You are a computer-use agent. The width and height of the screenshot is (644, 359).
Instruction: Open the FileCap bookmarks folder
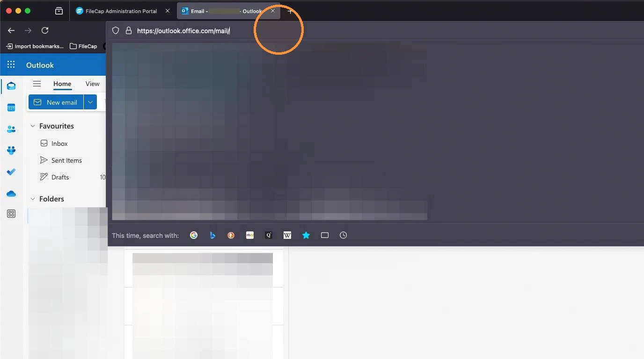[83, 46]
